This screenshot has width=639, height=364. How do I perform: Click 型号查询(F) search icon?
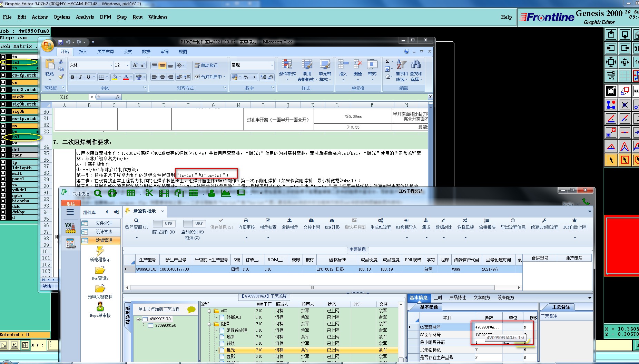pyautogui.click(x=136, y=221)
